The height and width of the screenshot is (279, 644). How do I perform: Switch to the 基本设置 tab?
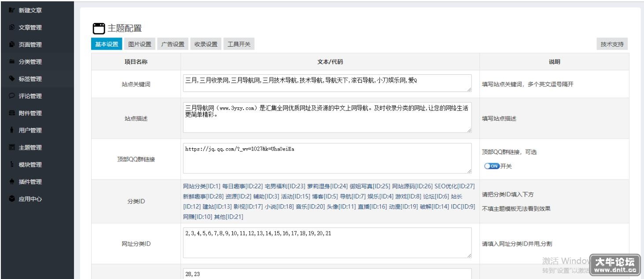[107, 44]
